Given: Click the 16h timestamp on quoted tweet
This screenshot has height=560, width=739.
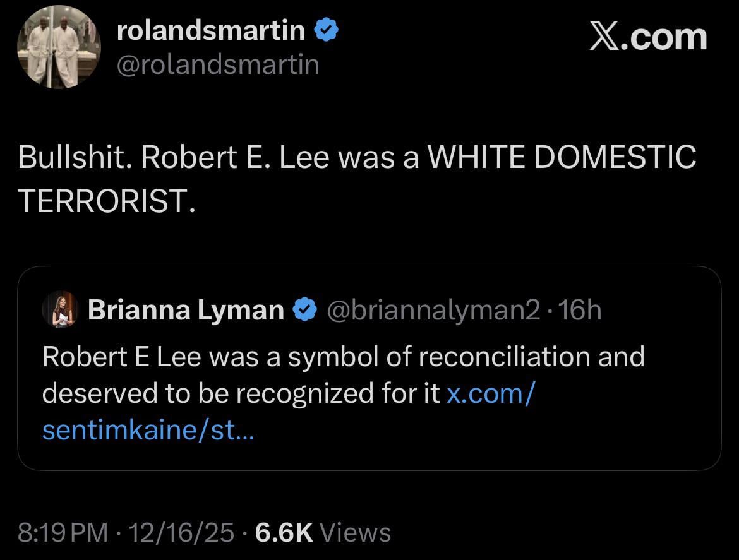Looking at the screenshot, I should [x=580, y=310].
